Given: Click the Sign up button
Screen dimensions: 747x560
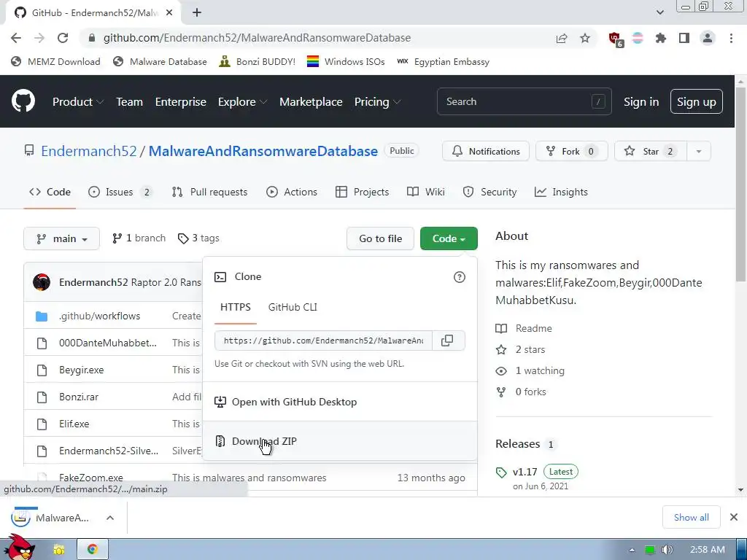Looking at the screenshot, I should point(697,101).
